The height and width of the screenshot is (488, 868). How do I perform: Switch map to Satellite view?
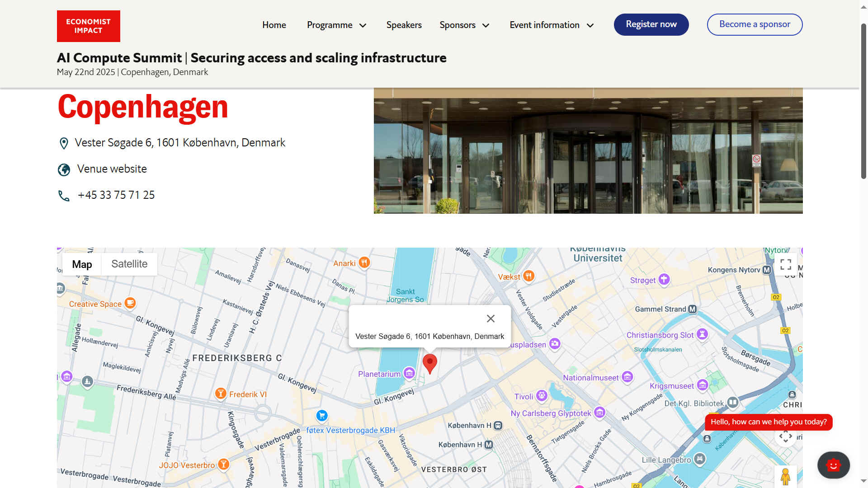(129, 264)
